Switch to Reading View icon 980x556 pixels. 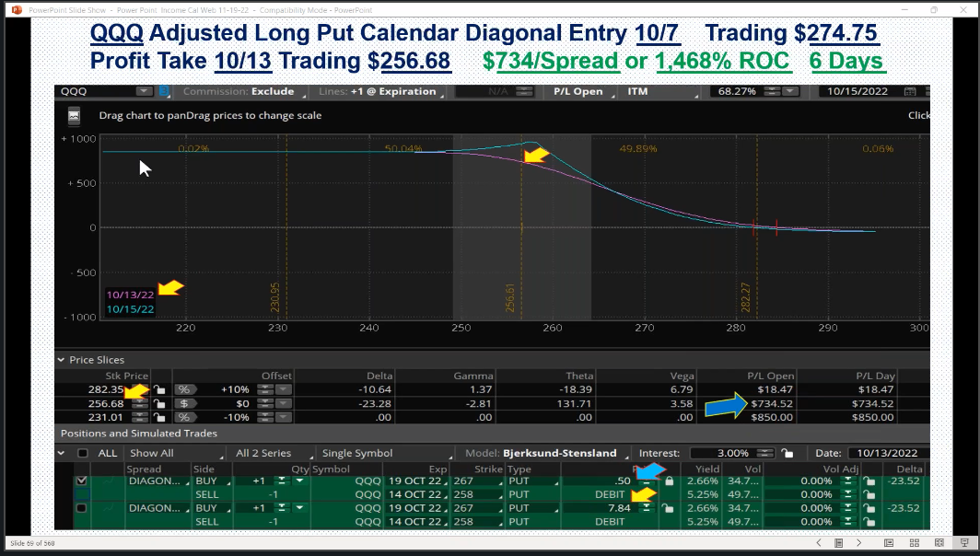tap(939, 543)
